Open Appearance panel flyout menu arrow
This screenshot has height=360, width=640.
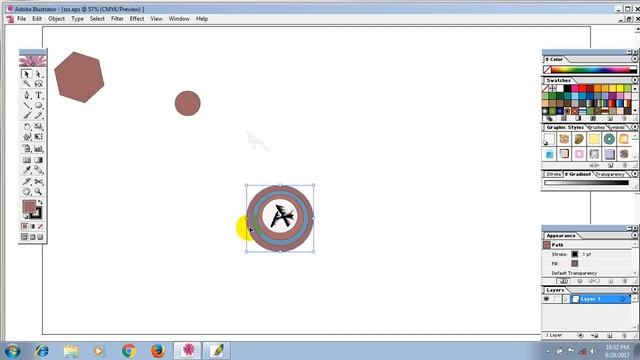[x=635, y=236]
